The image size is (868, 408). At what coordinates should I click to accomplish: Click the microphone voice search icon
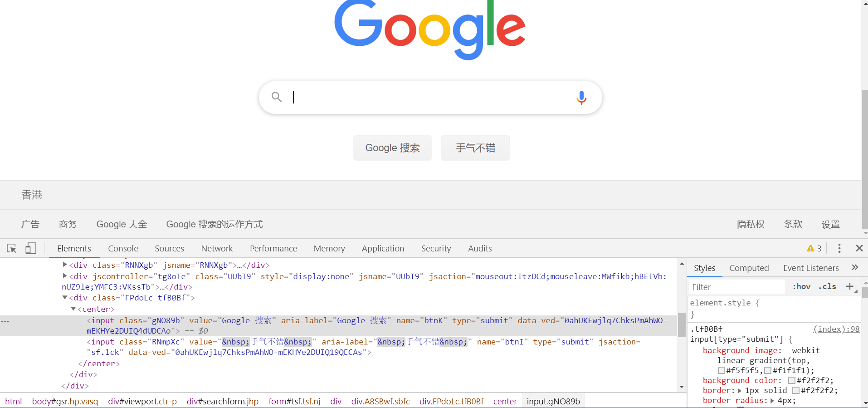tap(581, 98)
